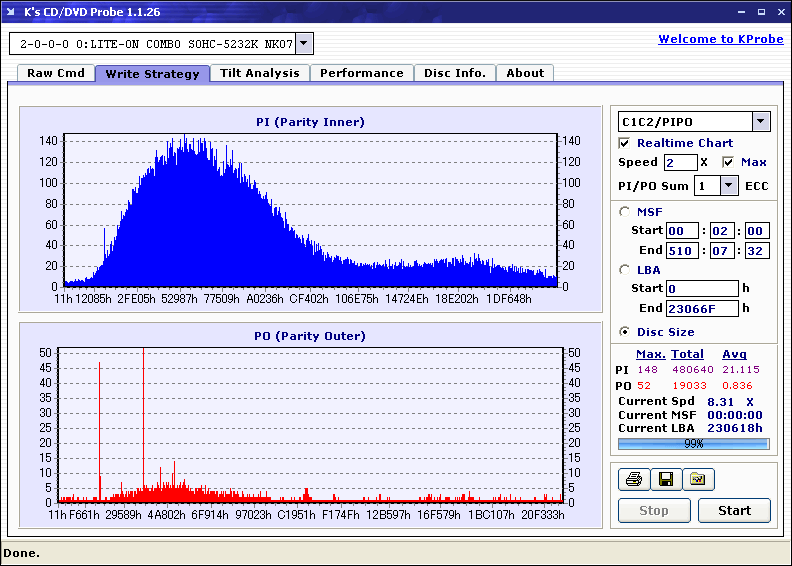Select the LBA radio button
Viewport: 792px width, 566px height.
626,269
